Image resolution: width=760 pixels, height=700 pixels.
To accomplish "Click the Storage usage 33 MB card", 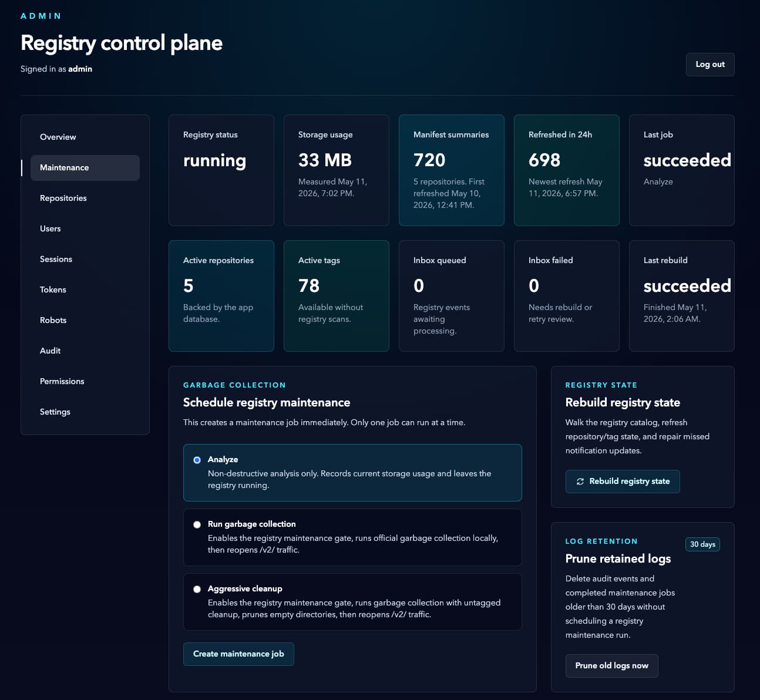I will [337, 170].
